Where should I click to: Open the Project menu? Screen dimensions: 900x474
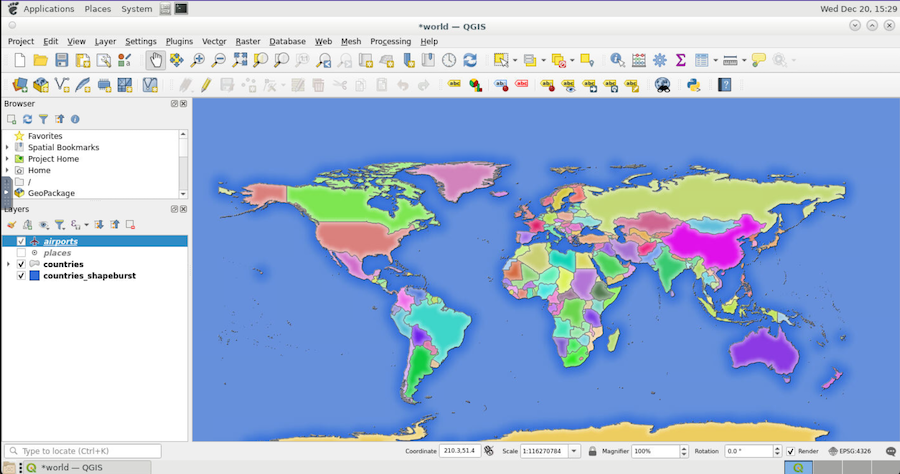pyautogui.click(x=21, y=41)
